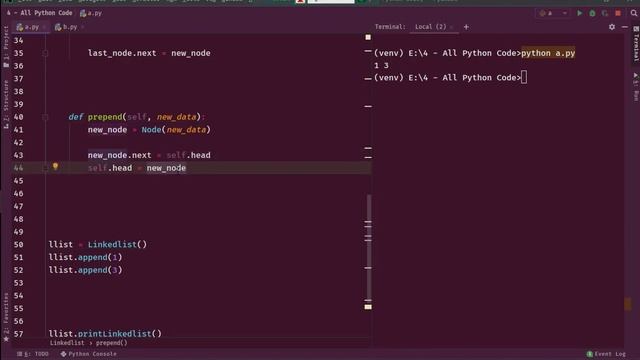Close the a.py editor tab
640x360 pixels.
point(44,27)
